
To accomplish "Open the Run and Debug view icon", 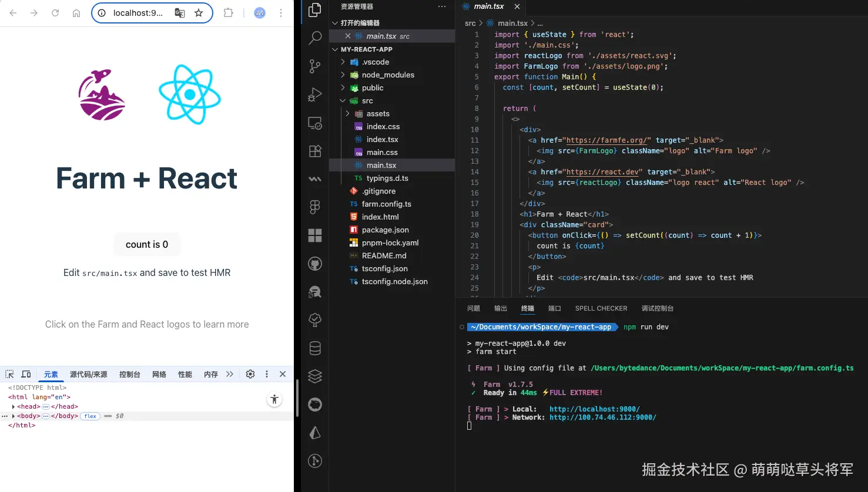I will (x=315, y=95).
